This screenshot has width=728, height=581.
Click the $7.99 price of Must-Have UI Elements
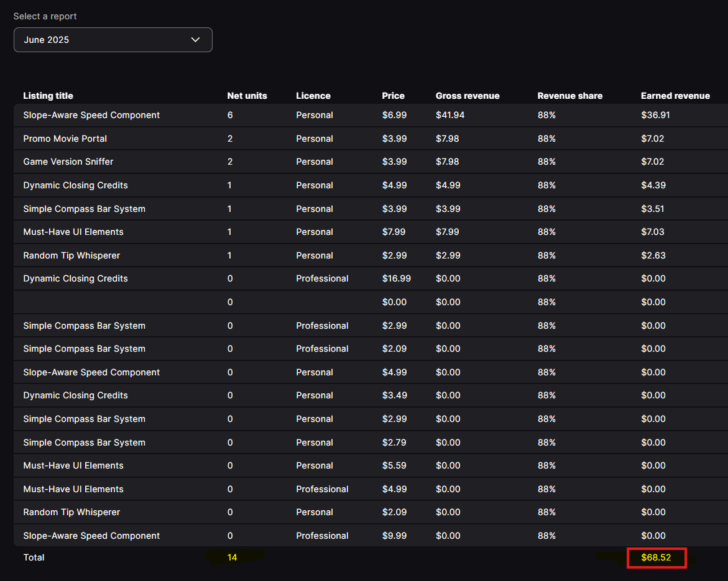click(394, 232)
